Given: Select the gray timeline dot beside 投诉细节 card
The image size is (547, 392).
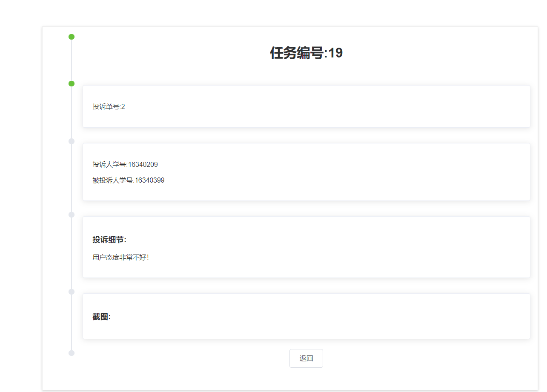Looking at the screenshot, I should coord(72,215).
